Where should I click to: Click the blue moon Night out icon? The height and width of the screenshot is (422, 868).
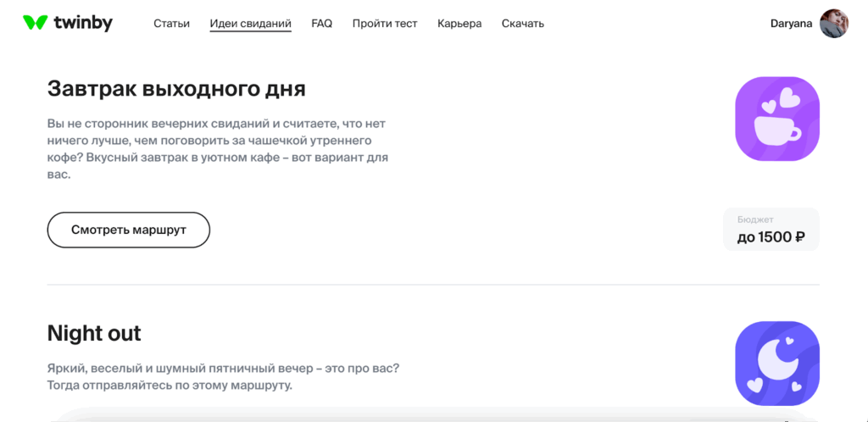(x=776, y=363)
